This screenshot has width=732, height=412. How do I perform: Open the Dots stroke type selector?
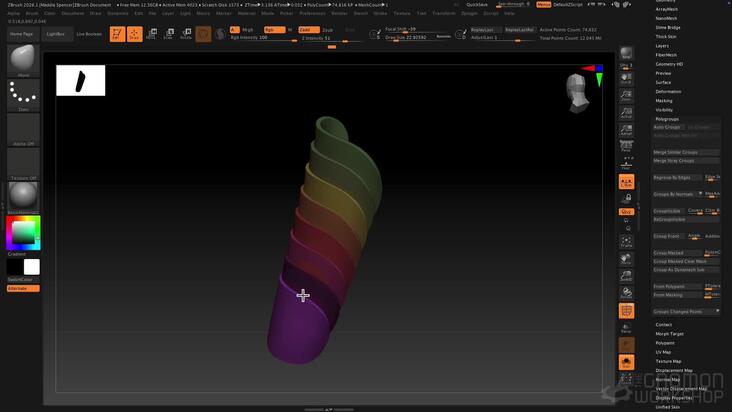(x=23, y=96)
